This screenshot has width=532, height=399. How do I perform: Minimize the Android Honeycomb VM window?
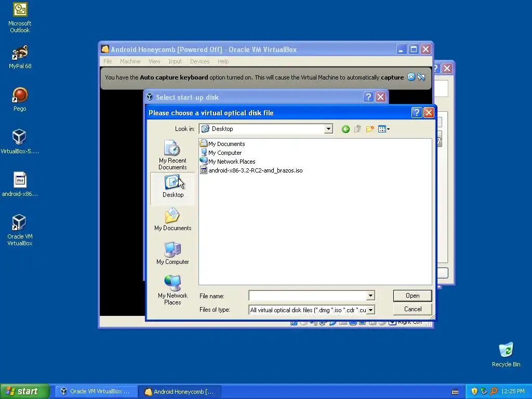(402, 49)
